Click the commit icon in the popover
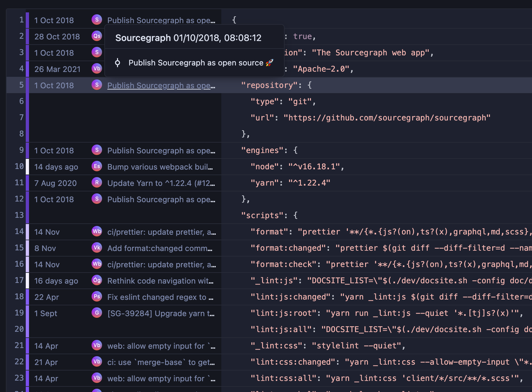 tap(118, 63)
